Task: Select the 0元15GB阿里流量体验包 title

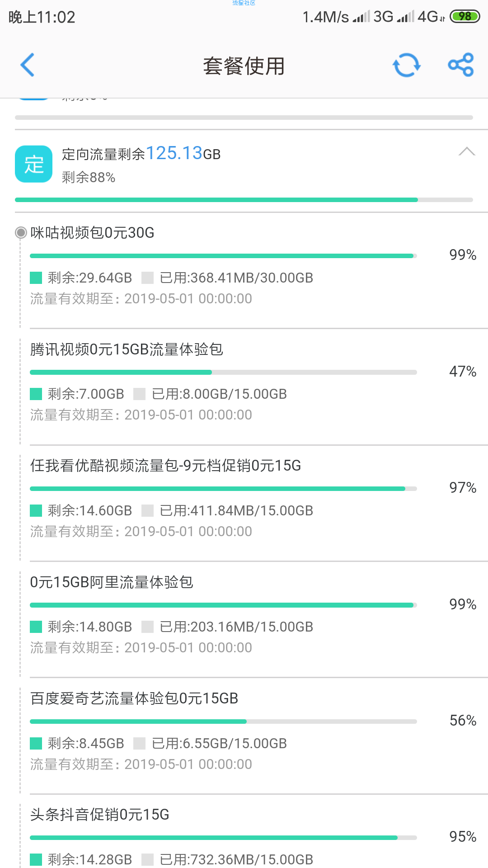Action: coord(112,582)
